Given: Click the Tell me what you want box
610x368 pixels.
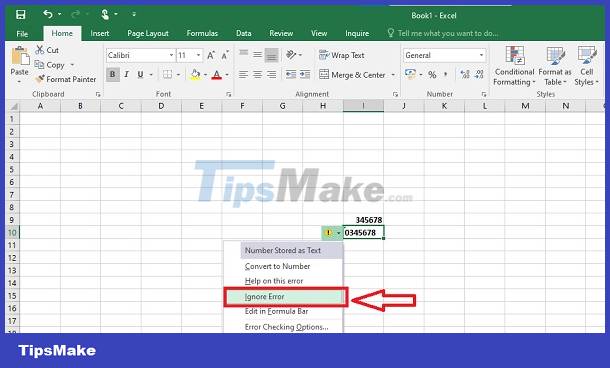Looking at the screenshot, I should point(443,33).
